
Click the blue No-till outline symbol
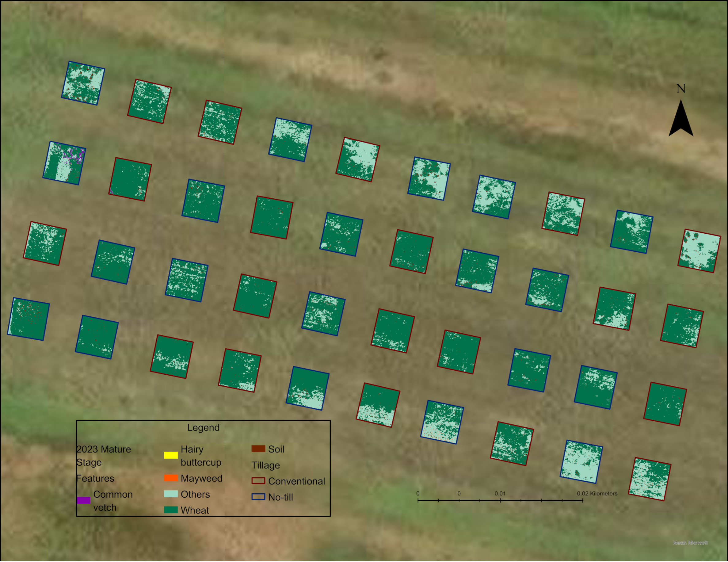point(258,497)
